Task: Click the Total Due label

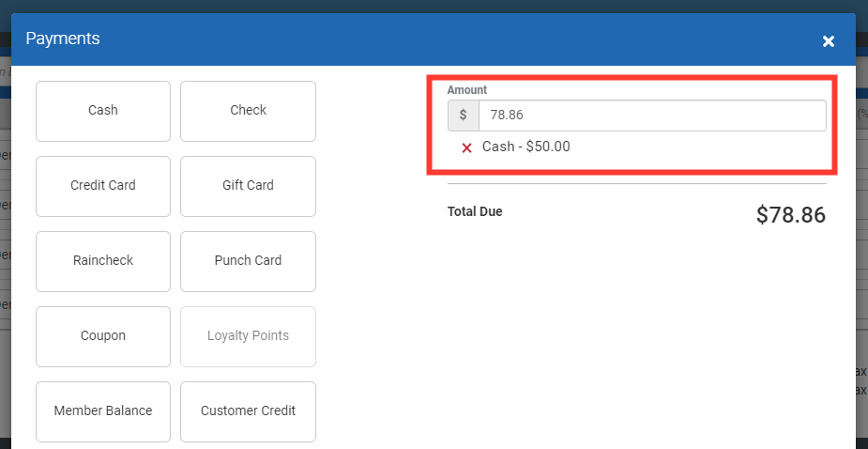Action: 475,212
